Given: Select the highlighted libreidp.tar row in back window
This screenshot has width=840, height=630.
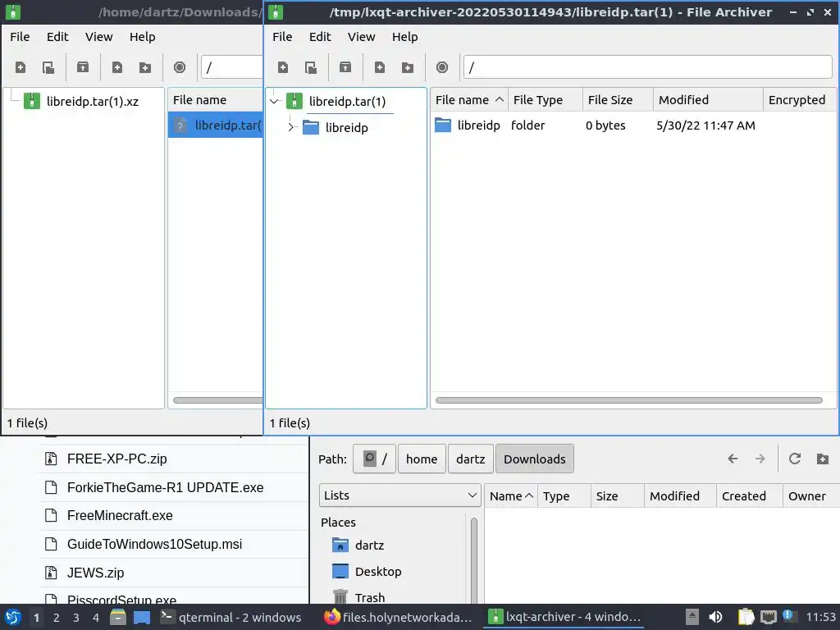Looking at the screenshot, I should pyautogui.click(x=216, y=126).
